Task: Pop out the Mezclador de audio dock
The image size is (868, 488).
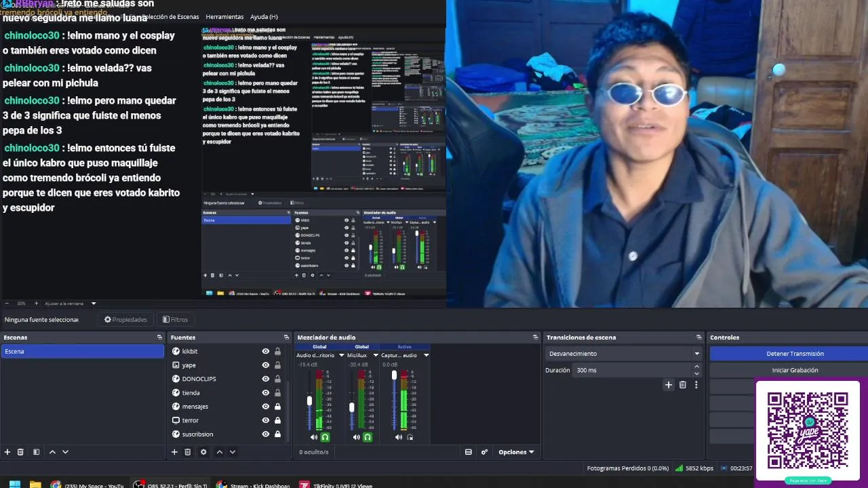Action: pyautogui.click(x=535, y=338)
